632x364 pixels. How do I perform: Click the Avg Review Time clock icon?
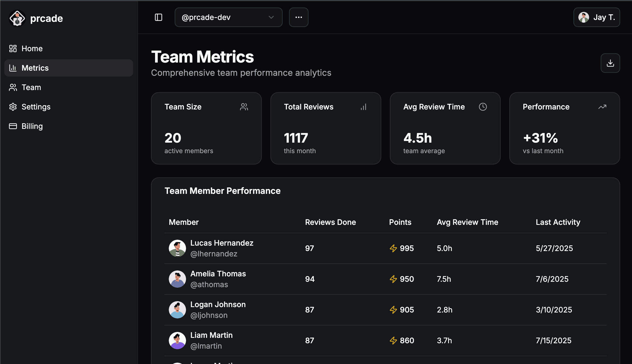point(483,107)
